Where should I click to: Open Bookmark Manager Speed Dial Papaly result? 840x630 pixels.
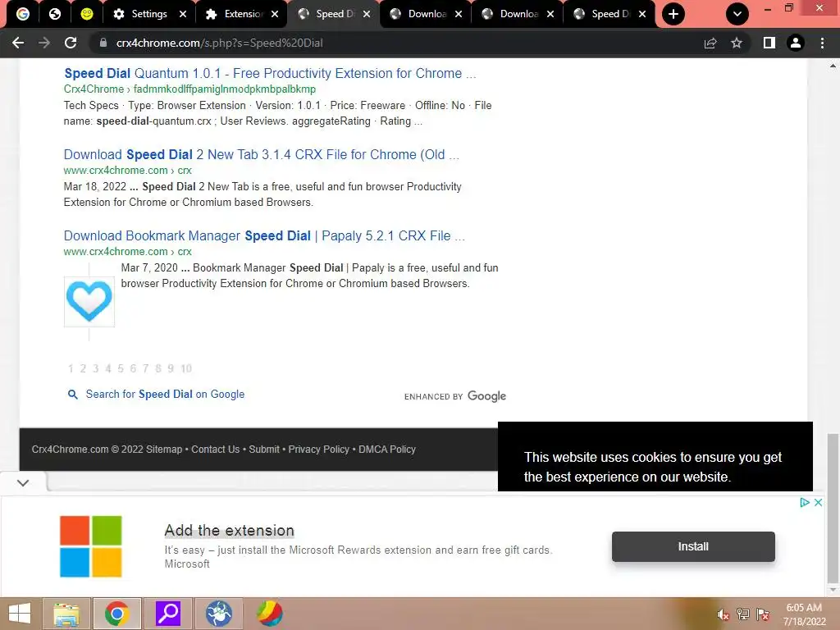[x=264, y=235]
